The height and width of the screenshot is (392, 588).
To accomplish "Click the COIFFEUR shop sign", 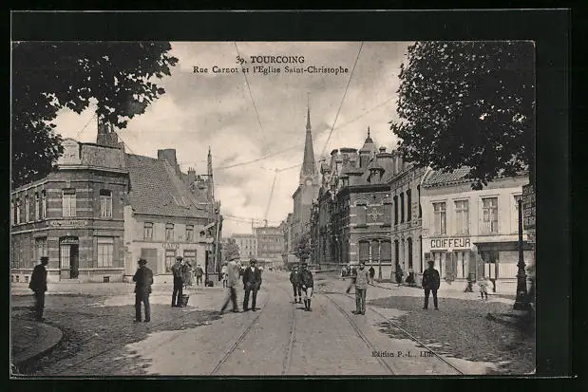I will tap(449, 243).
